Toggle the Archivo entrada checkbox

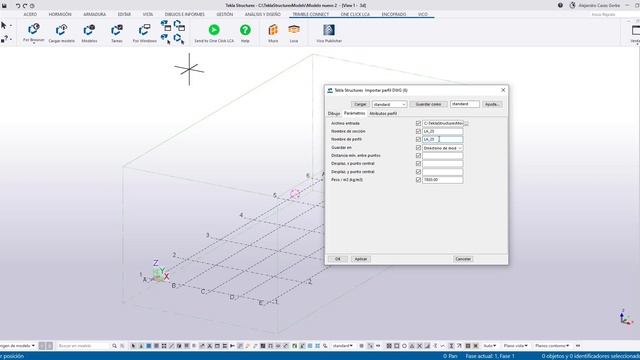point(418,123)
